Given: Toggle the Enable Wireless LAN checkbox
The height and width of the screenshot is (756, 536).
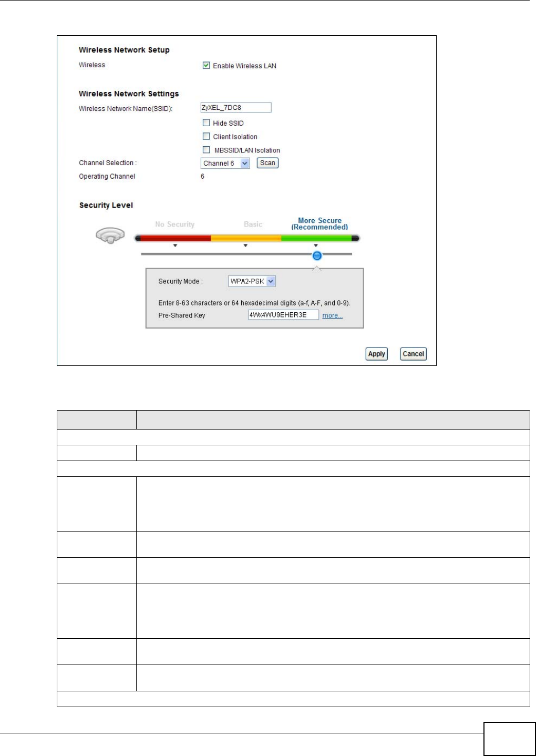Looking at the screenshot, I should point(207,66).
